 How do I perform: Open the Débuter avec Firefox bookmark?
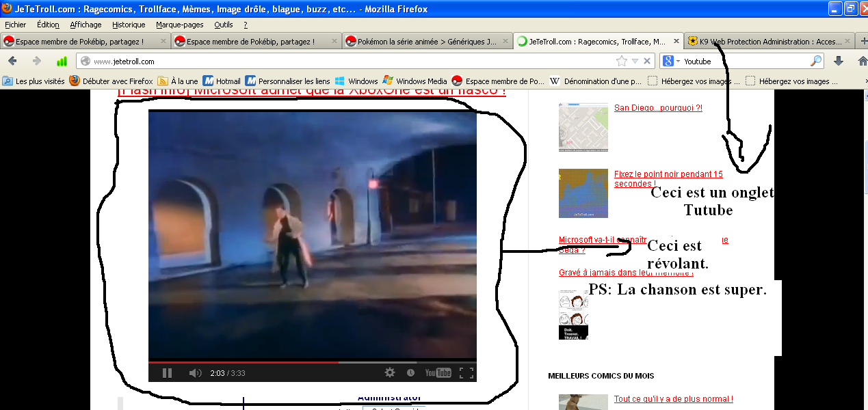(111, 81)
